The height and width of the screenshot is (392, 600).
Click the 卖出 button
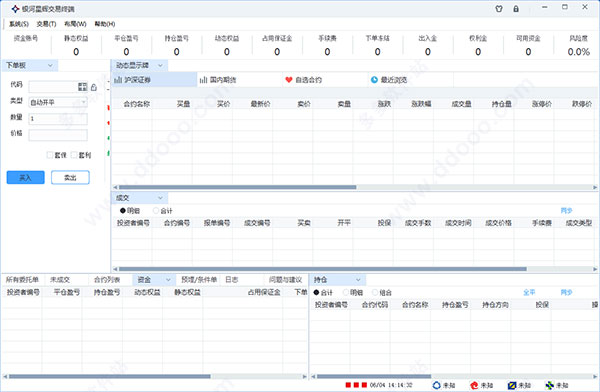click(x=70, y=178)
